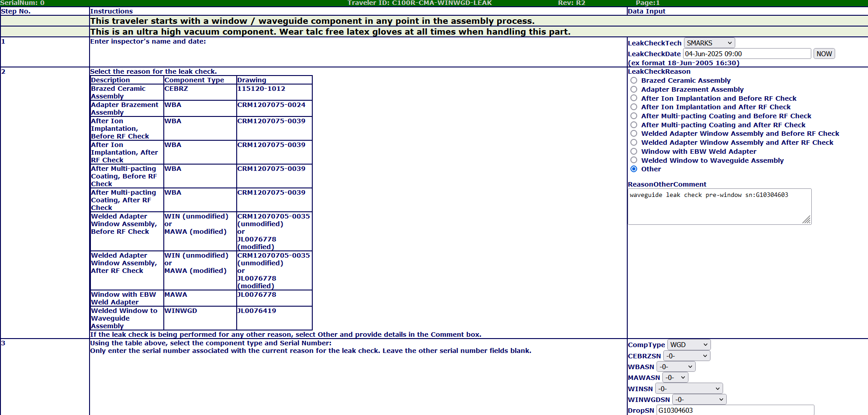Select After Multi-pacting Coating and After RF Check

tap(634, 125)
